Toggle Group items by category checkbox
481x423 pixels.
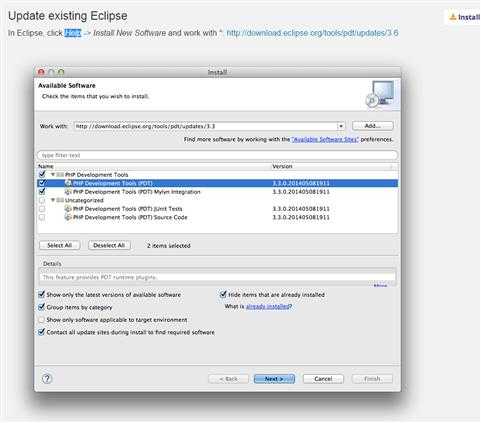pyautogui.click(x=42, y=307)
